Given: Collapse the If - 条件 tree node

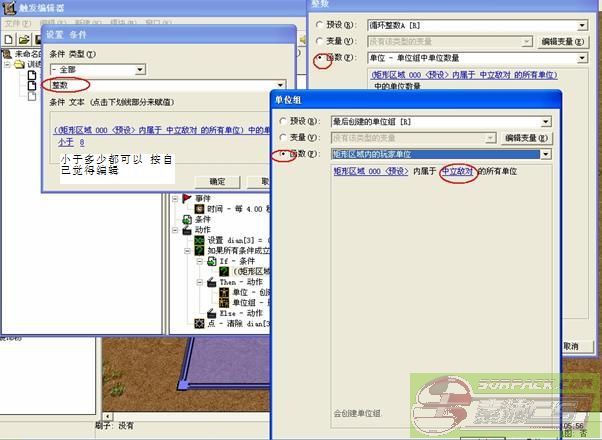Looking at the screenshot, I should coord(198,262).
